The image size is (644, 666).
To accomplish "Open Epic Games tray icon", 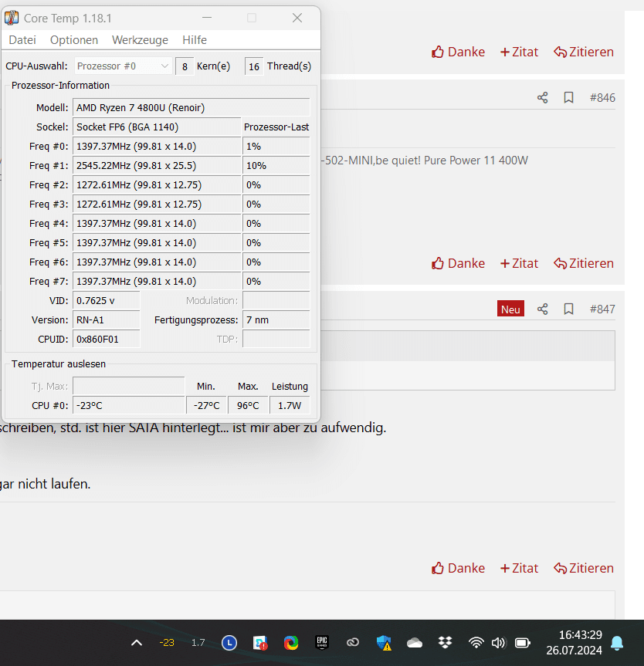I will coord(322,643).
